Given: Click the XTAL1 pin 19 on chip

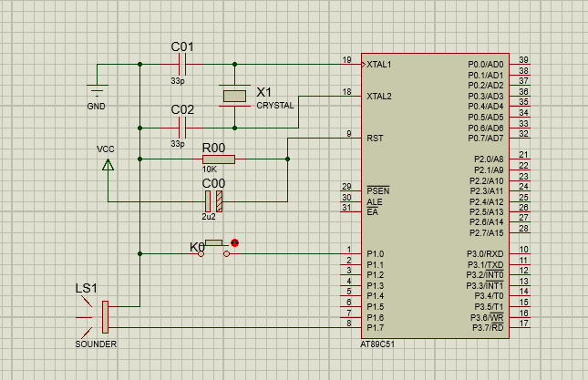Looking at the screenshot, I should click(347, 65).
